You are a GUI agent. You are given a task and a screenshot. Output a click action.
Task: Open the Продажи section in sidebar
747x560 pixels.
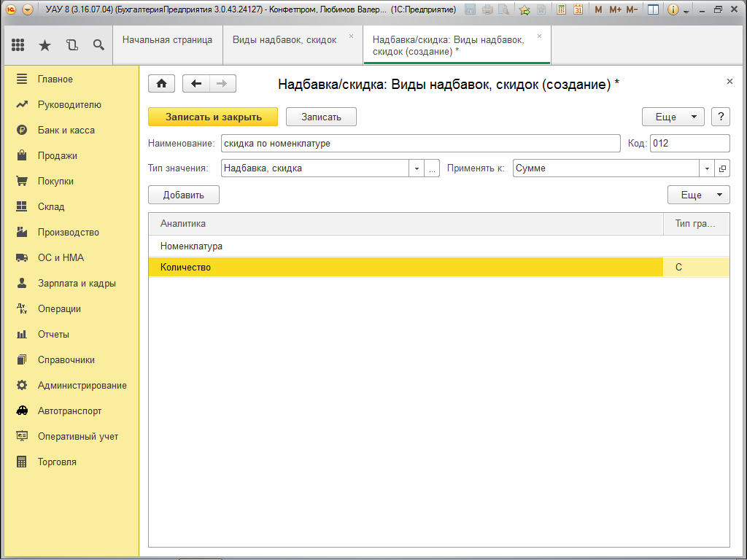[x=57, y=155]
